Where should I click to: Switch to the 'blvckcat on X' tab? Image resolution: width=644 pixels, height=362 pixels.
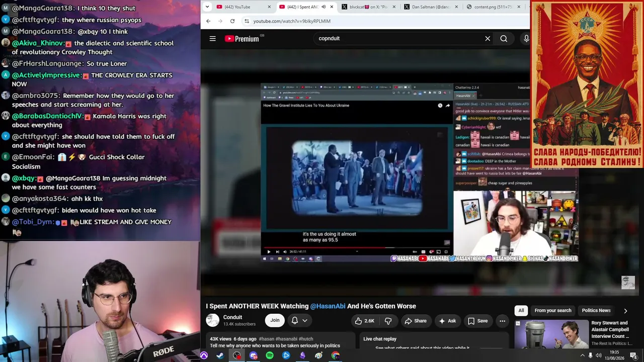(368, 7)
